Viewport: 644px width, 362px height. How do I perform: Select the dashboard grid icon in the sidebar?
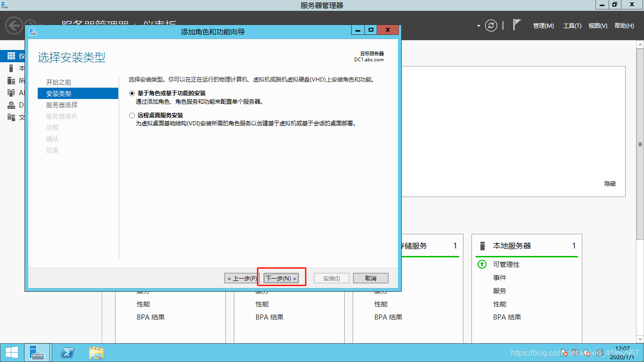coord(11,56)
